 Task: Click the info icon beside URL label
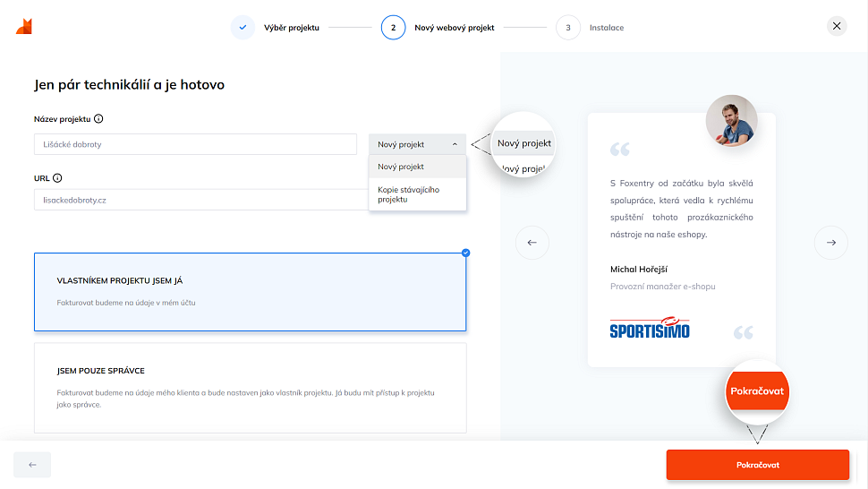(x=57, y=178)
